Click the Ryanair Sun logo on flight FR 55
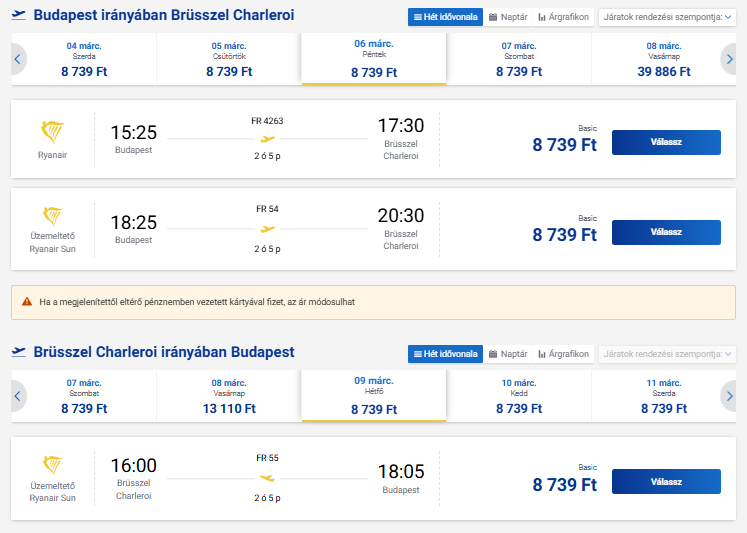The height and width of the screenshot is (533, 747). click(52, 465)
